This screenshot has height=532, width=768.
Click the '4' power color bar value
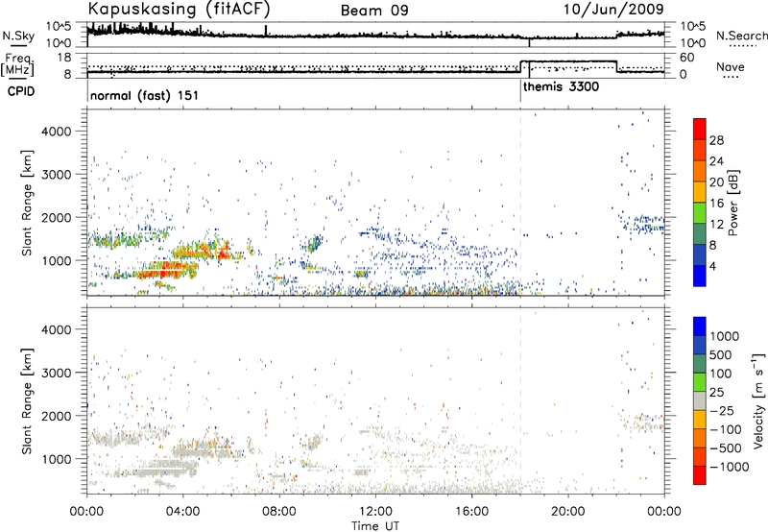[712, 267]
